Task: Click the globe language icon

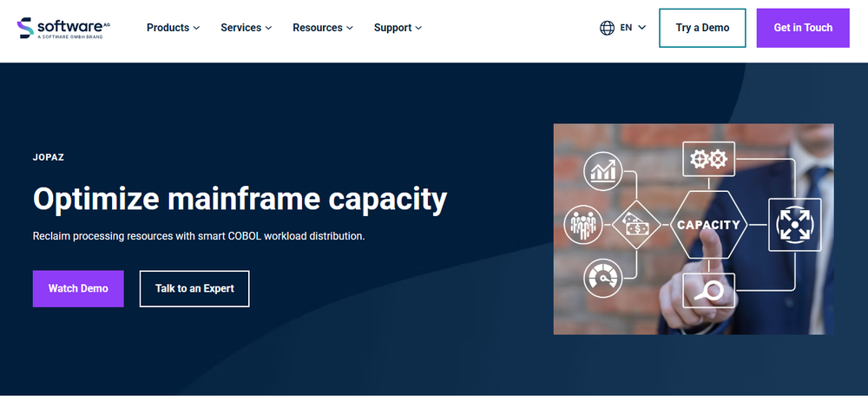Action: tap(607, 28)
